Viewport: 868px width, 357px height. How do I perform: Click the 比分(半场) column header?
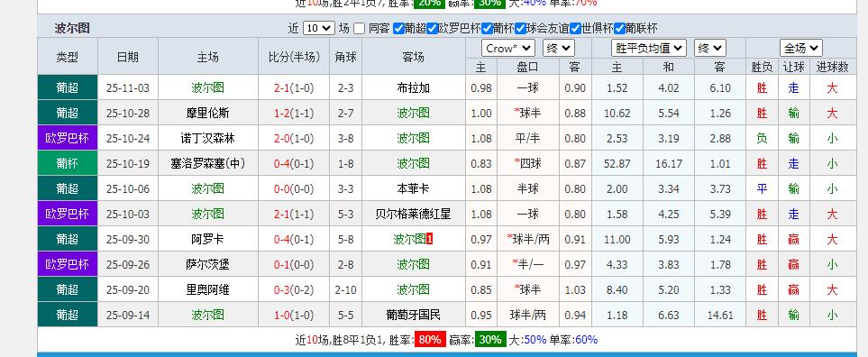click(x=294, y=57)
